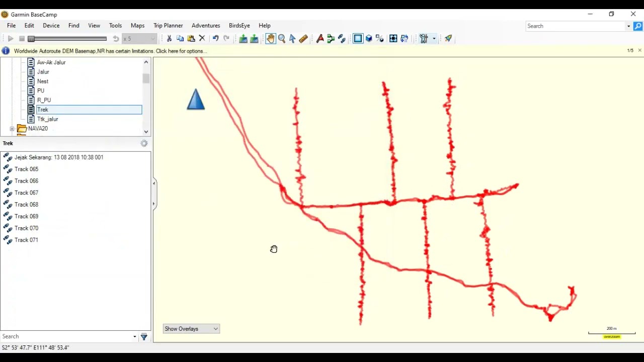Screen dimensions: 644x362
Task: Select the New Track footprints tool
Action: point(342,39)
